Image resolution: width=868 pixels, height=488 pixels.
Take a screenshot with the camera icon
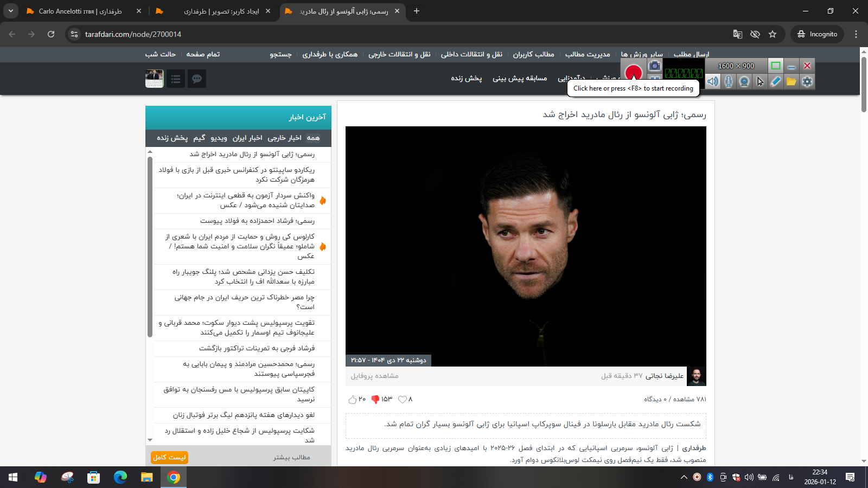coord(655,66)
